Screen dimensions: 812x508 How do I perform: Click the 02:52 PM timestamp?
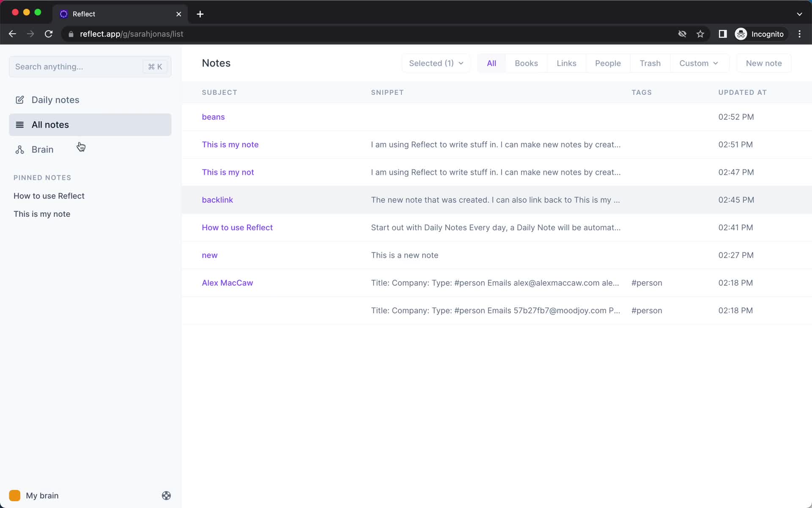(736, 117)
